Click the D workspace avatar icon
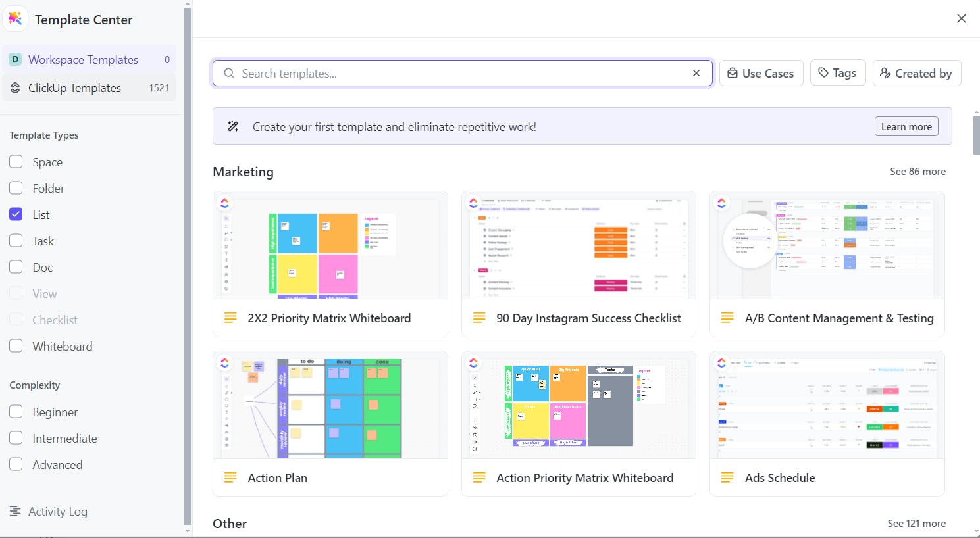 click(x=14, y=59)
